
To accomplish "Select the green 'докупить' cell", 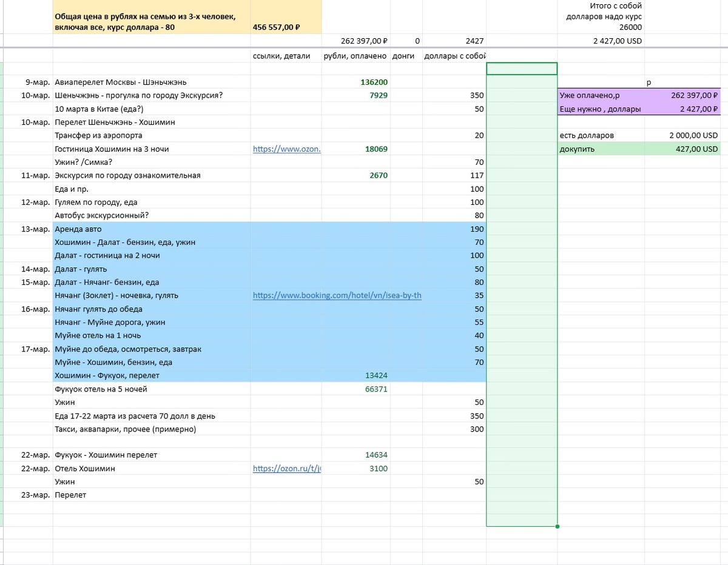I will tap(601, 149).
